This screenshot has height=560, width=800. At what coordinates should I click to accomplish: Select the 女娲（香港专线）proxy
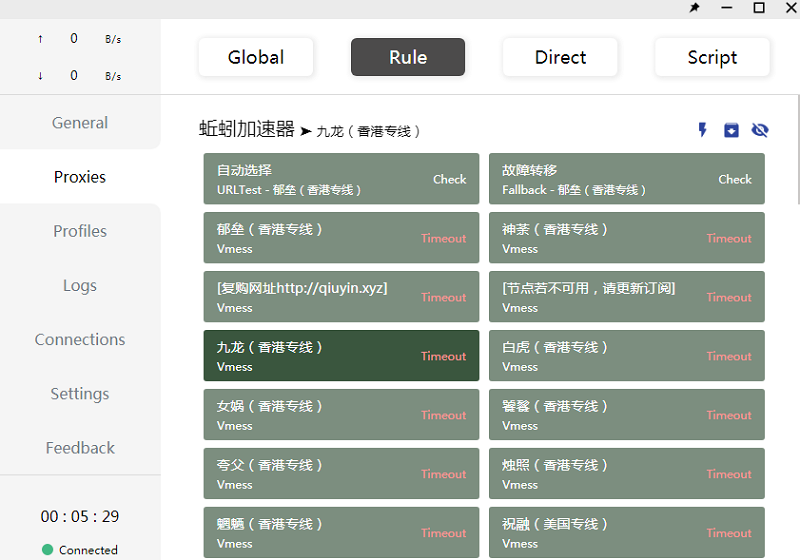341,414
